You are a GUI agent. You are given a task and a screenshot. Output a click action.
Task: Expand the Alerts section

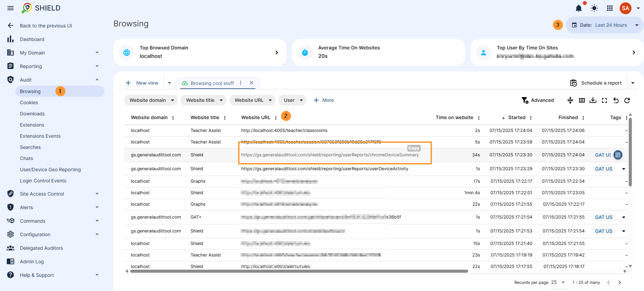[97, 207]
